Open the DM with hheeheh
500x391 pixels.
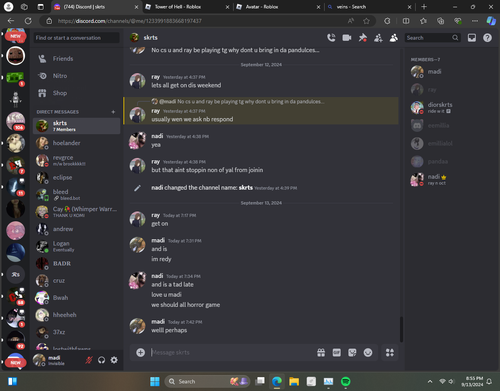coord(77,315)
